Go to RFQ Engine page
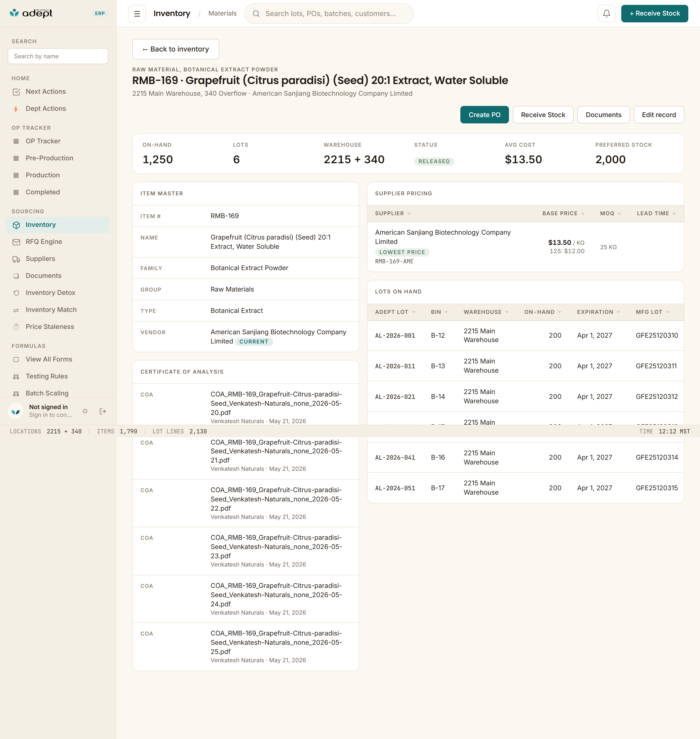The height and width of the screenshot is (739, 700). 58,242
